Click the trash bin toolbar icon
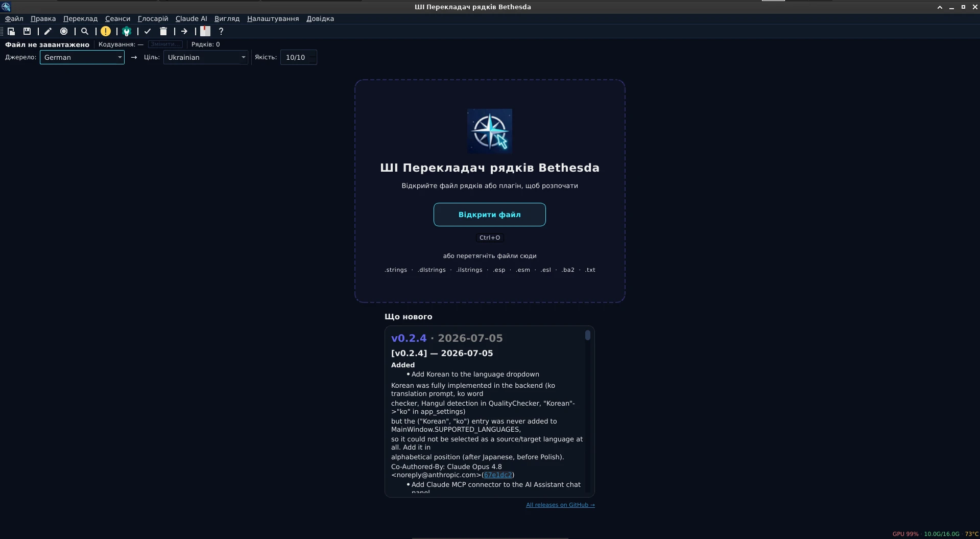980x539 pixels. [x=163, y=31]
